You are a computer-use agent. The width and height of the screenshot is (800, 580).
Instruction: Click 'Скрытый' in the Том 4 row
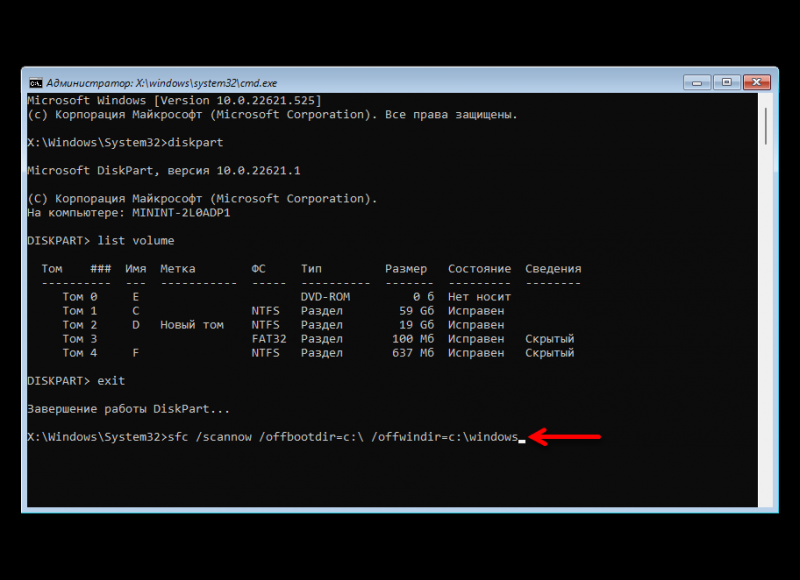point(549,353)
